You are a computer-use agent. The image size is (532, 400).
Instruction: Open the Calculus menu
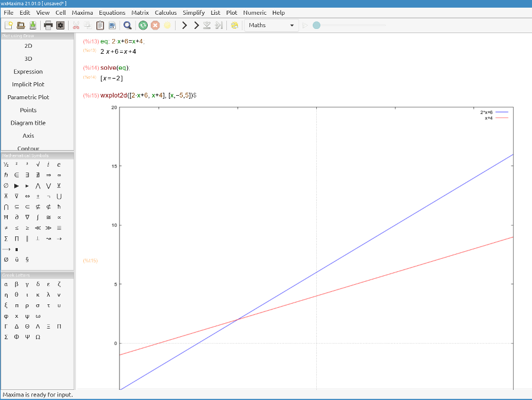coord(166,12)
